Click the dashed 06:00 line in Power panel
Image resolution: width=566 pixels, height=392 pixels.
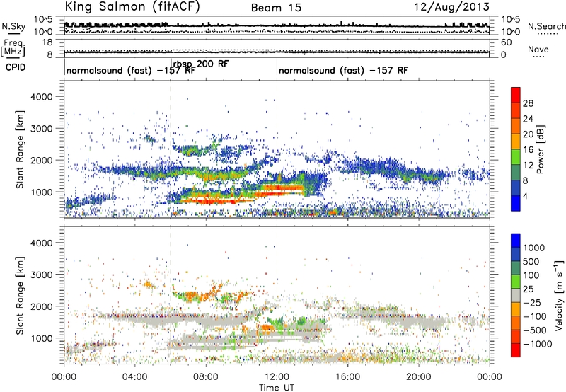(x=171, y=149)
